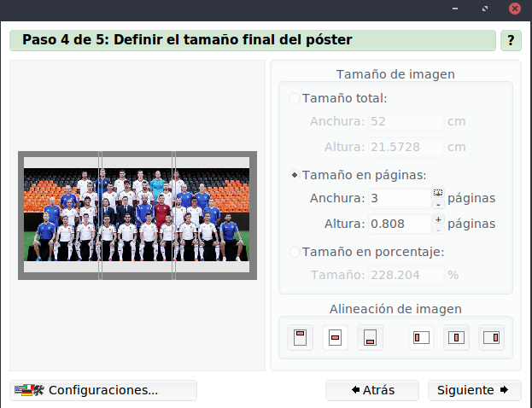Viewport: 532px width, 408px height.
Task: Go to next step with Siguiente
Action: pyautogui.click(x=474, y=390)
